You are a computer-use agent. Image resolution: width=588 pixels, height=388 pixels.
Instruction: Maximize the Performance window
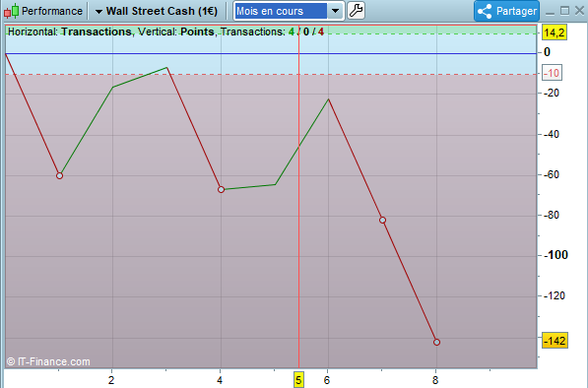(x=564, y=11)
